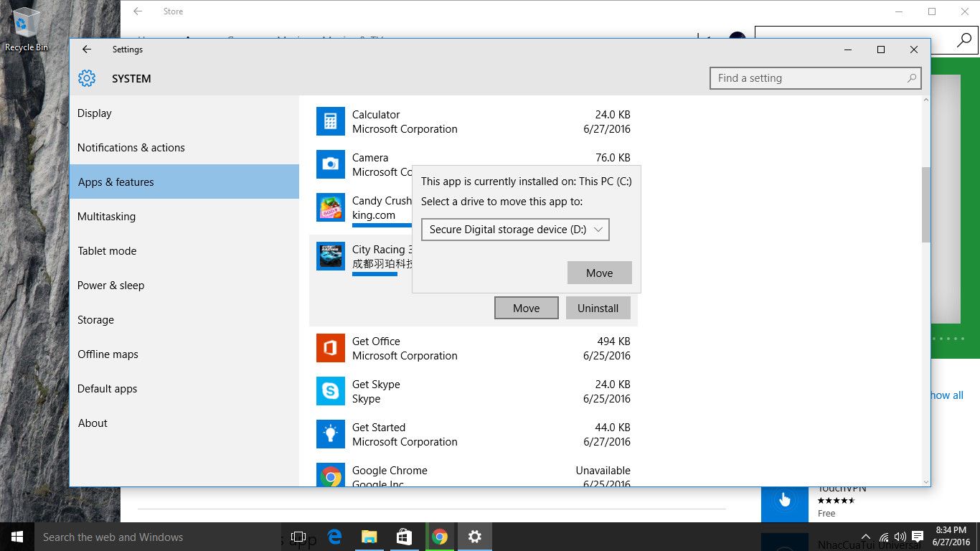
Task: Click the Store window search magnifier icon
Action: 964,40
